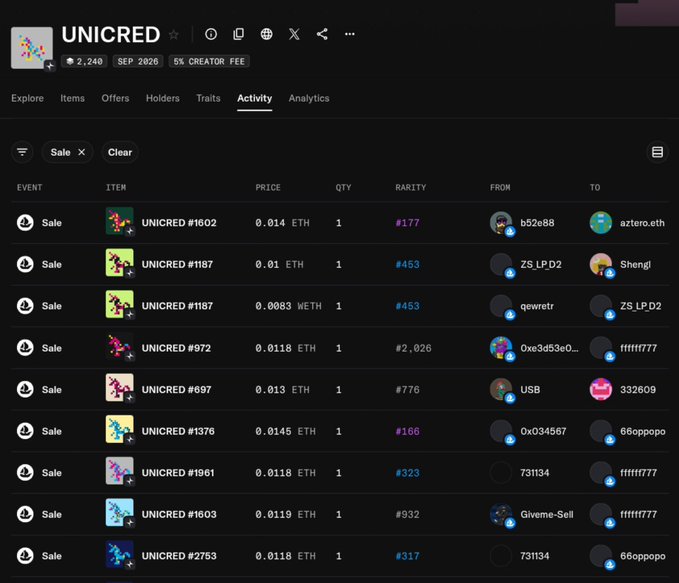This screenshot has width=679, height=583.
Task: Open seller Giveme-Sell profile
Action: pyautogui.click(x=546, y=514)
